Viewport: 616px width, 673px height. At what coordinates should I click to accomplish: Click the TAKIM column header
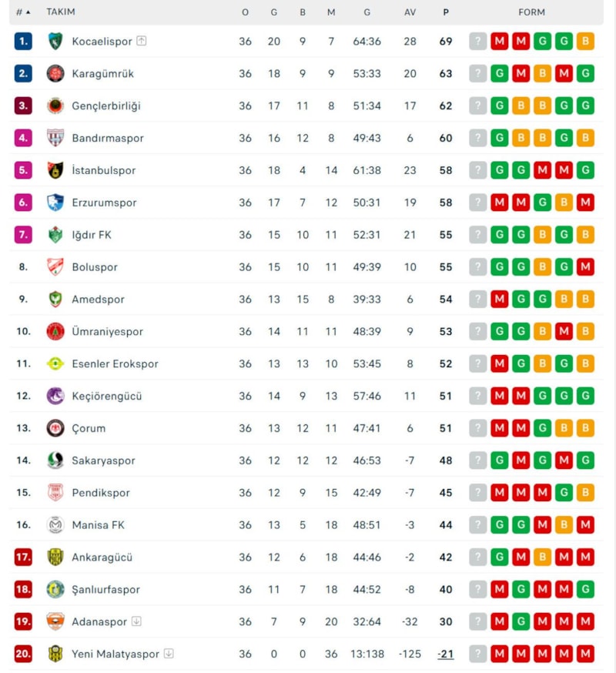click(x=61, y=12)
